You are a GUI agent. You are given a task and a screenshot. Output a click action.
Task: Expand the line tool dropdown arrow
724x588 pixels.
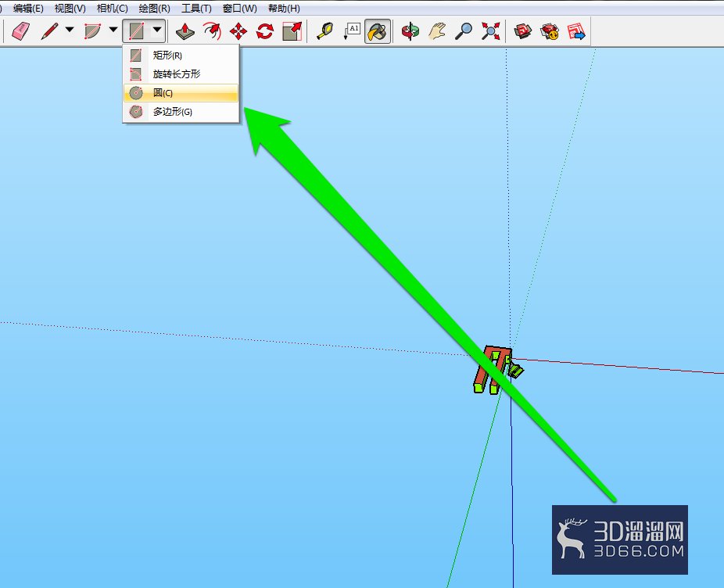coord(70,30)
